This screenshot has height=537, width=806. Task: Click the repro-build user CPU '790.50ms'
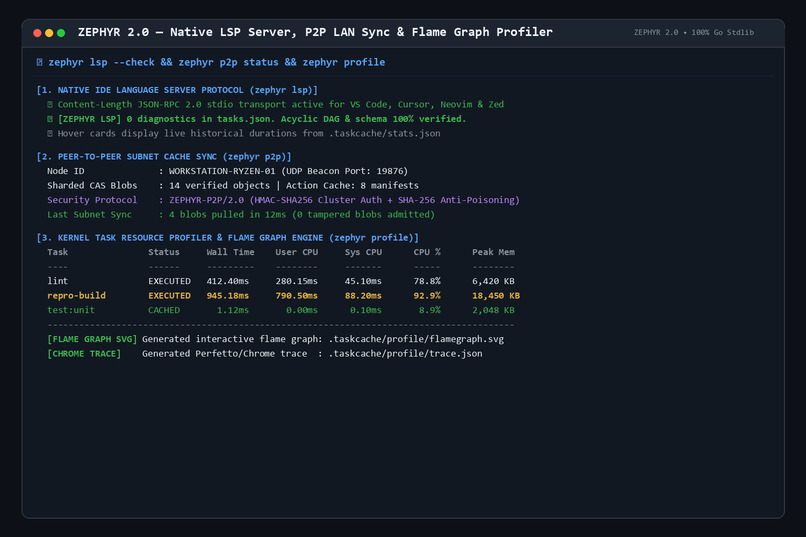click(297, 295)
